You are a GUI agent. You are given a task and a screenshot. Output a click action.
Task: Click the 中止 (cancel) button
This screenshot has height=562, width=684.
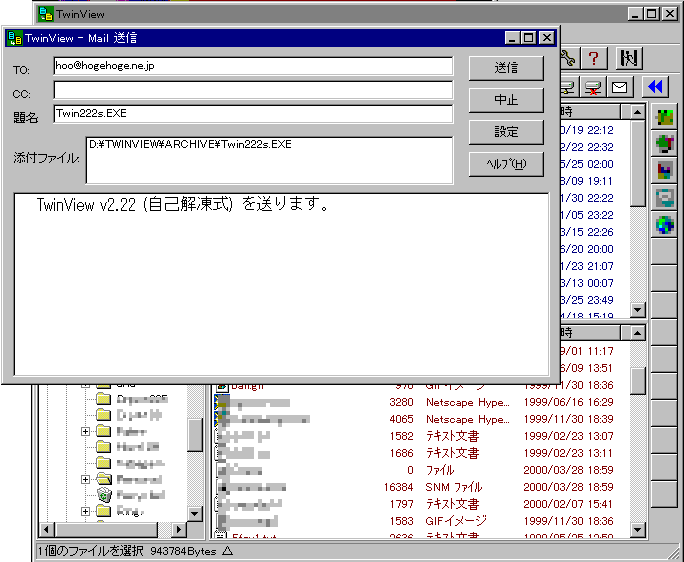tap(506, 100)
